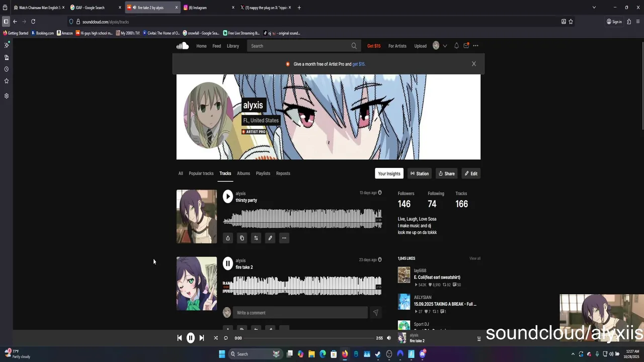
Task: Close the Artist Pro promo banner
Action: [x=473, y=64]
